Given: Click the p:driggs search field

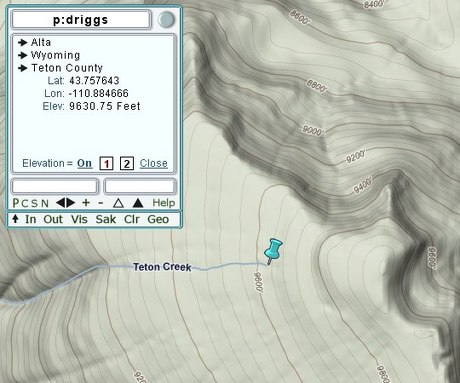Looking at the screenshot, I should click(81, 20).
